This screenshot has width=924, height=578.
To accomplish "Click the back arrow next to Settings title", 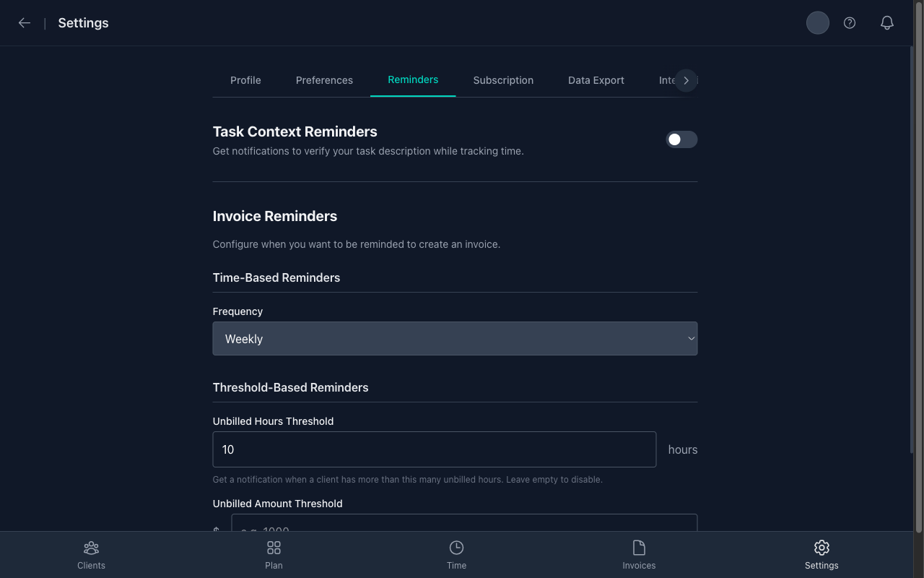I will tap(24, 22).
